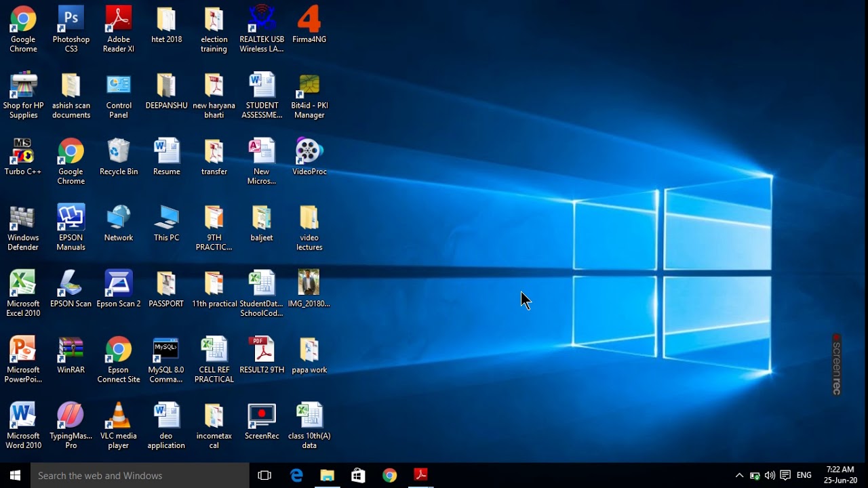Show hidden system tray icons
This screenshot has height=488, width=868.
(x=739, y=475)
